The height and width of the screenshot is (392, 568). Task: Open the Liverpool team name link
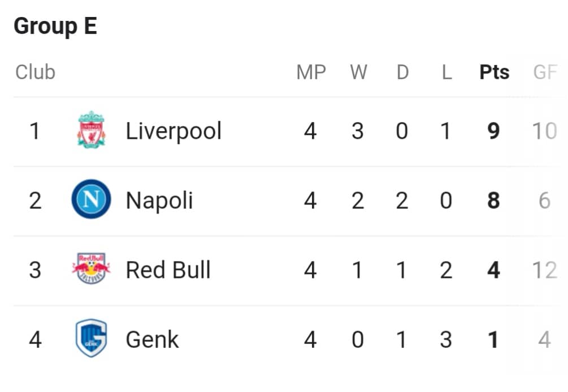(x=174, y=131)
